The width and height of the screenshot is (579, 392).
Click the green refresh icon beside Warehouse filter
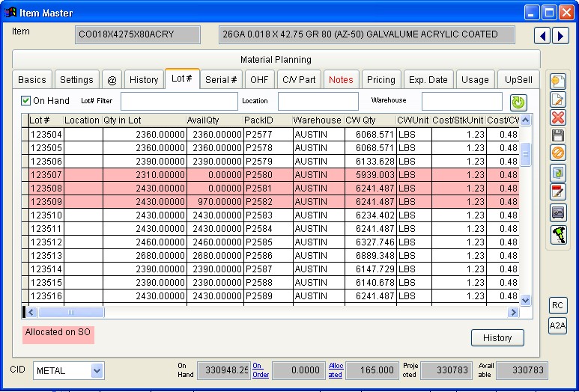click(518, 102)
